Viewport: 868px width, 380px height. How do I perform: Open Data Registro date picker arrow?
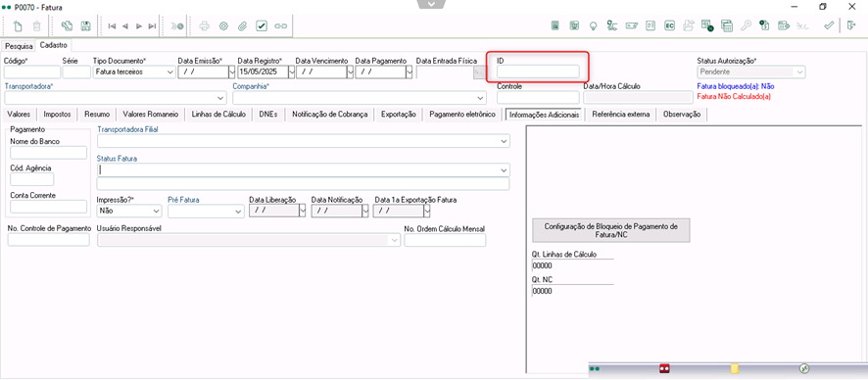291,71
